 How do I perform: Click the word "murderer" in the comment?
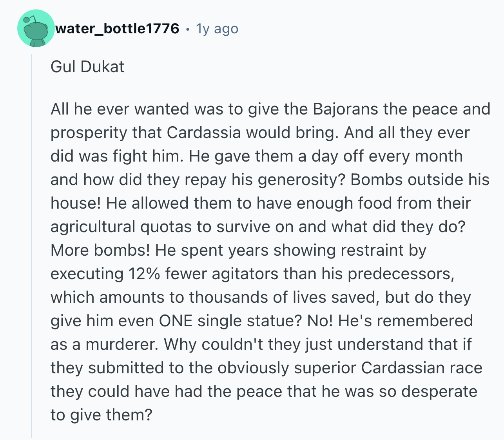(x=121, y=344)
